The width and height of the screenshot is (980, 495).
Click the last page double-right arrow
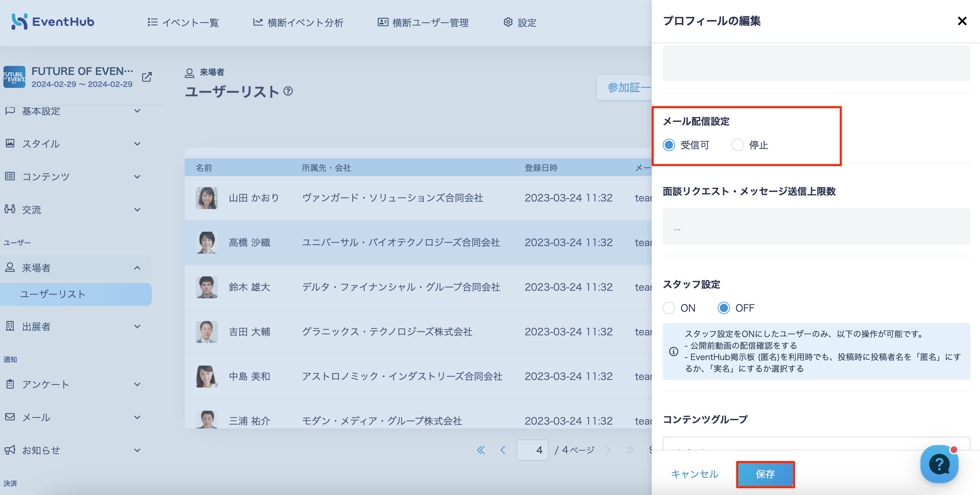pyautogui.click(x=630, y=450)
